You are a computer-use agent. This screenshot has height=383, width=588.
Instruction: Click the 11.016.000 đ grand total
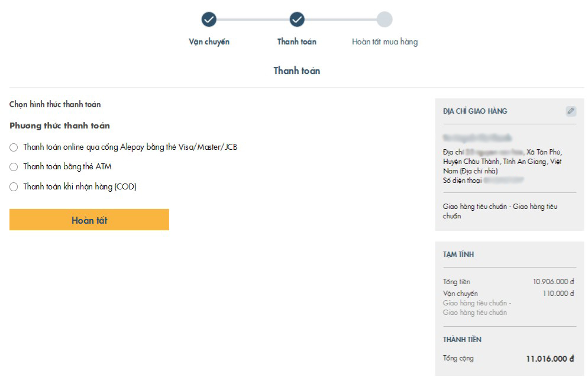550,359
